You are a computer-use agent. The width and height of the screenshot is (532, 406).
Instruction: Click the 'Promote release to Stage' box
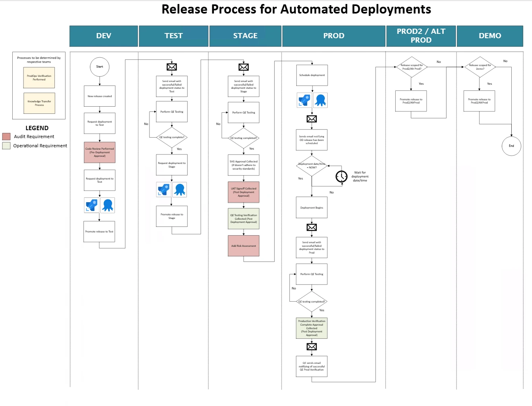point(172,216)
